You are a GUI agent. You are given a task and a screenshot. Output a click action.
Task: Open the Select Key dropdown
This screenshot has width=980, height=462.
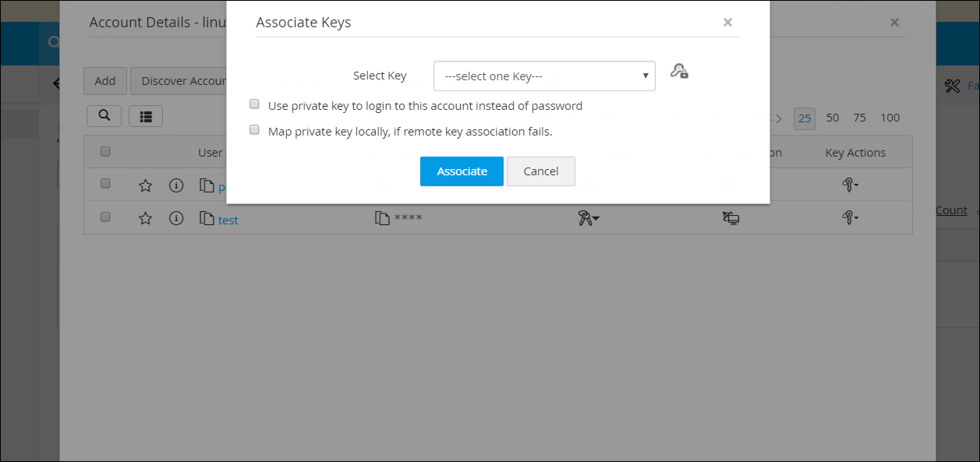[x=544, y=76]
